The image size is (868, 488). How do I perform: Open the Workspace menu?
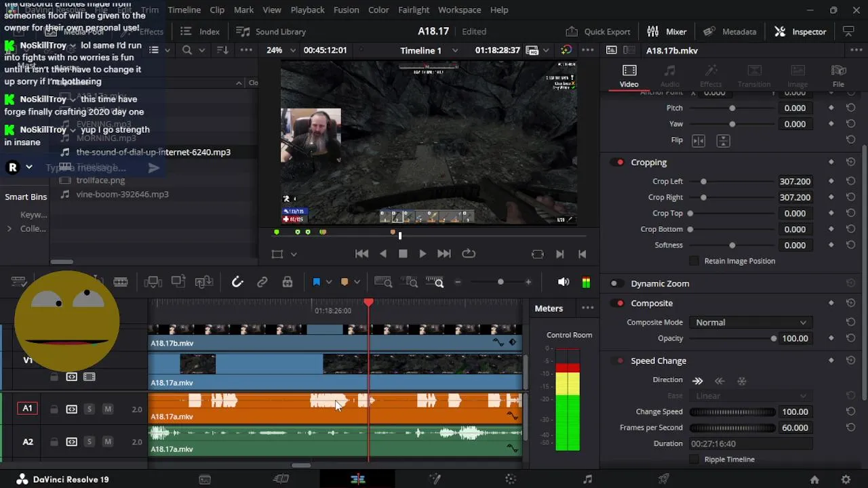459,10
